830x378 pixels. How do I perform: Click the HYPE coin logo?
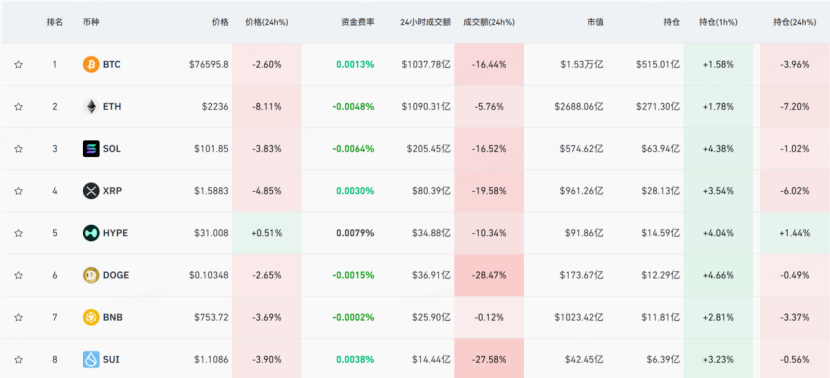[x=91, y=233]
